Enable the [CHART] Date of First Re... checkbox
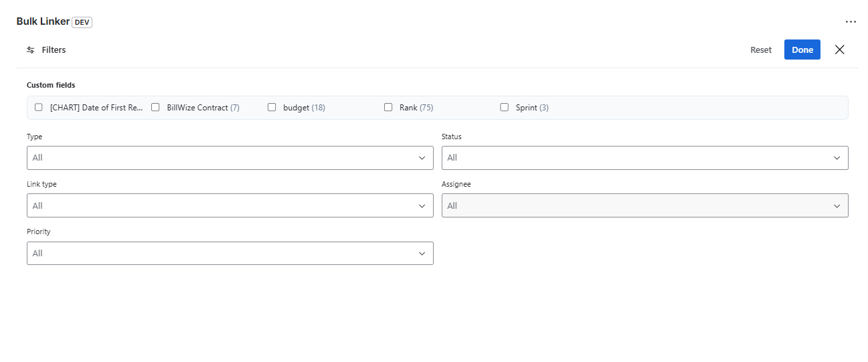This screenshot has height=362, width=868. point(39,107)
